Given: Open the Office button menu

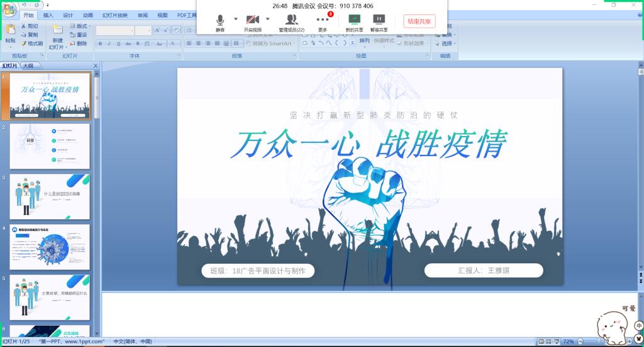Looking at the screenshot, I should click(9, 8).
